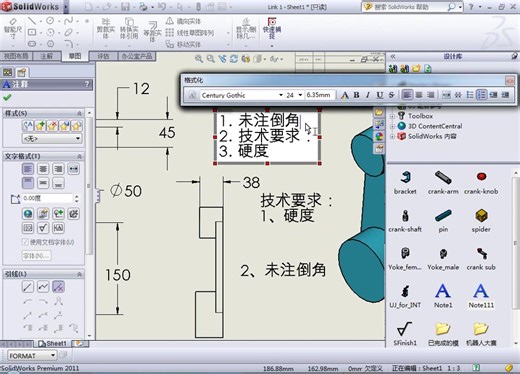Screen dimensions: 520x374
Task: Click the design library collapse chevrons
Action: (393, 56)
